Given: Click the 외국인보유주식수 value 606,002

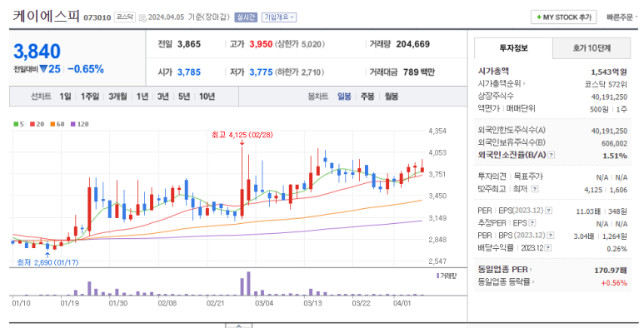Looking at the screenshot, I should click(x=615, y=143).
